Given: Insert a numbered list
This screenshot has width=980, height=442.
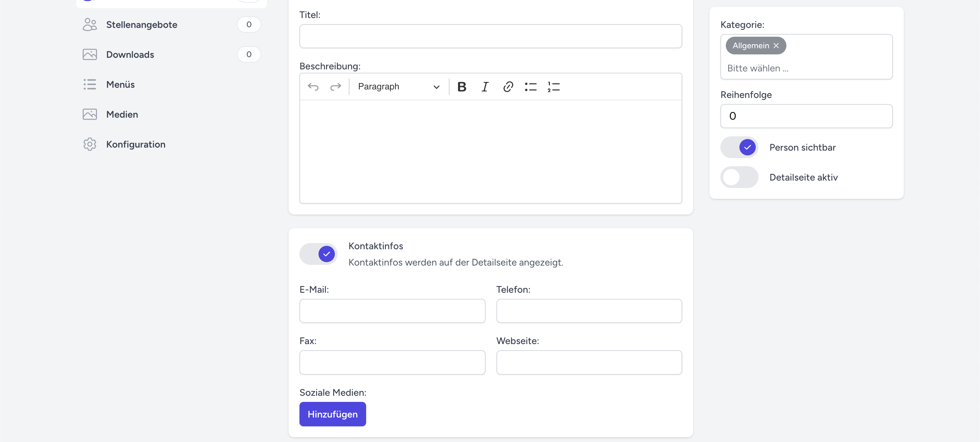Looking at the screenshot, I should click(x=554, y=87).
